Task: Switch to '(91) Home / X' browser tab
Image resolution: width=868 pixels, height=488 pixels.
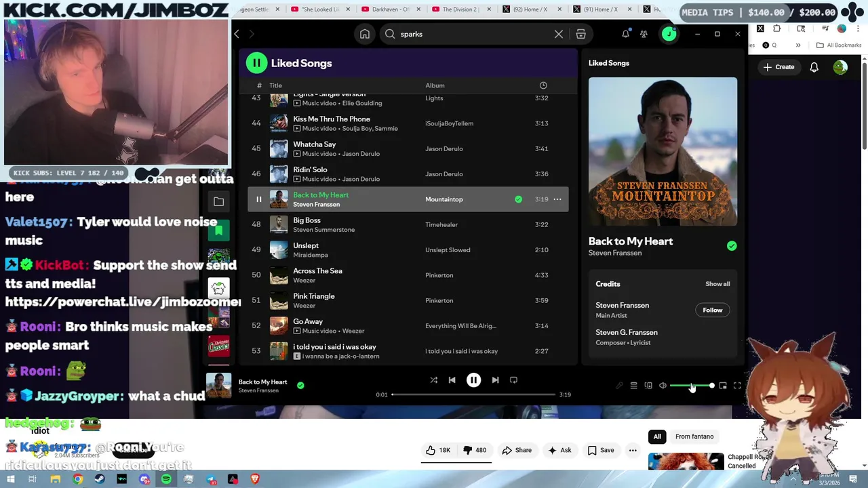Action: 604,9
